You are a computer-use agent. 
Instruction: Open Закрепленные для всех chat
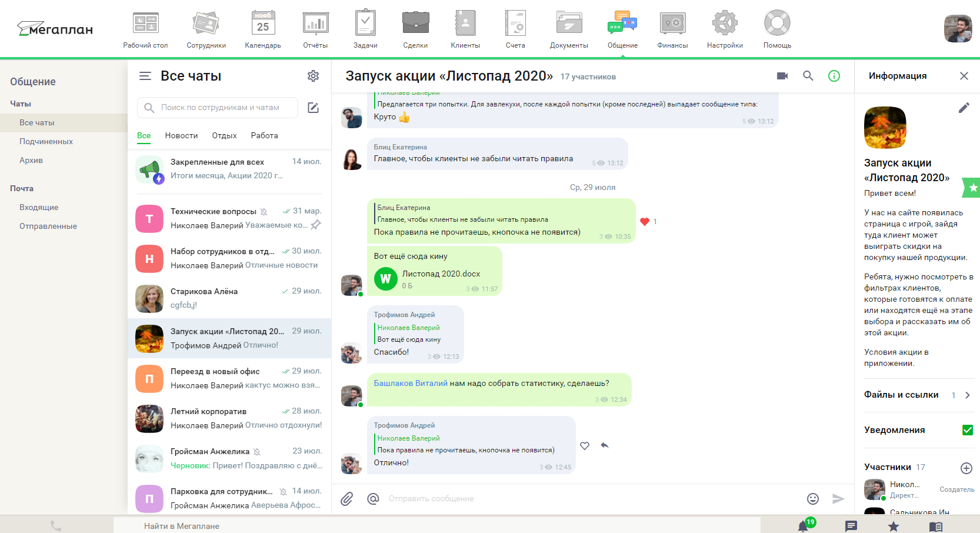click(x=229, y=169)
